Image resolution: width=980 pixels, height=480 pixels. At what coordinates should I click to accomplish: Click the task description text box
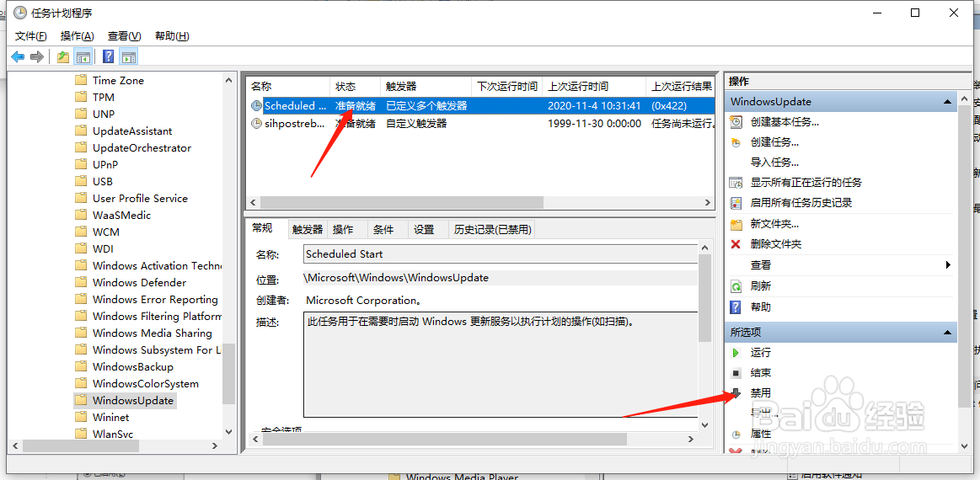(x=501, y=365)
